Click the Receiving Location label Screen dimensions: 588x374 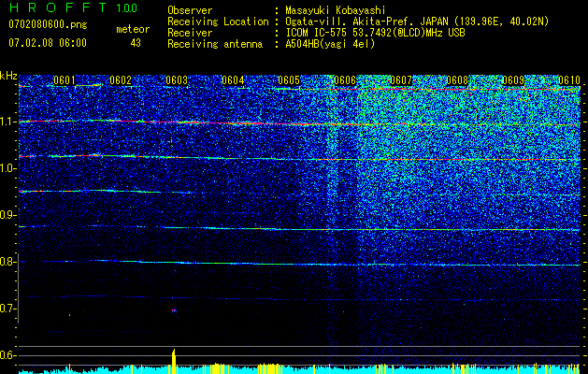pos(218,22)
